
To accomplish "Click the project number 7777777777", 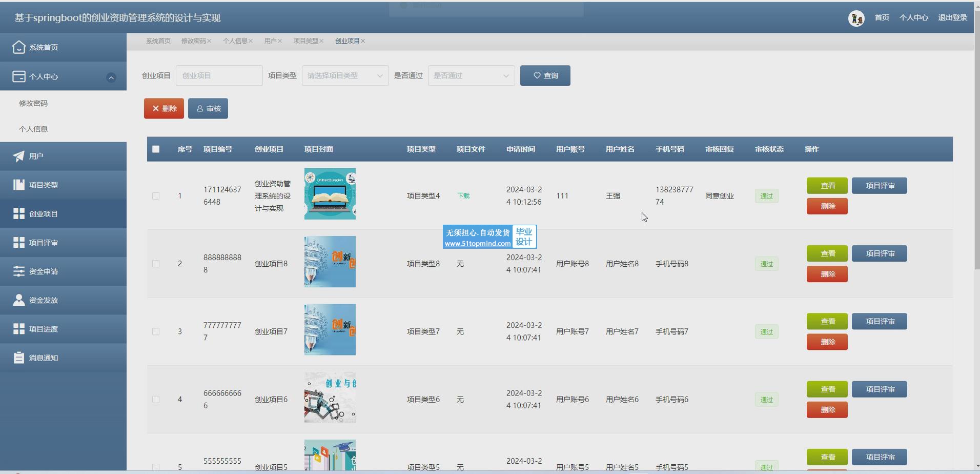I will [222, 331].
